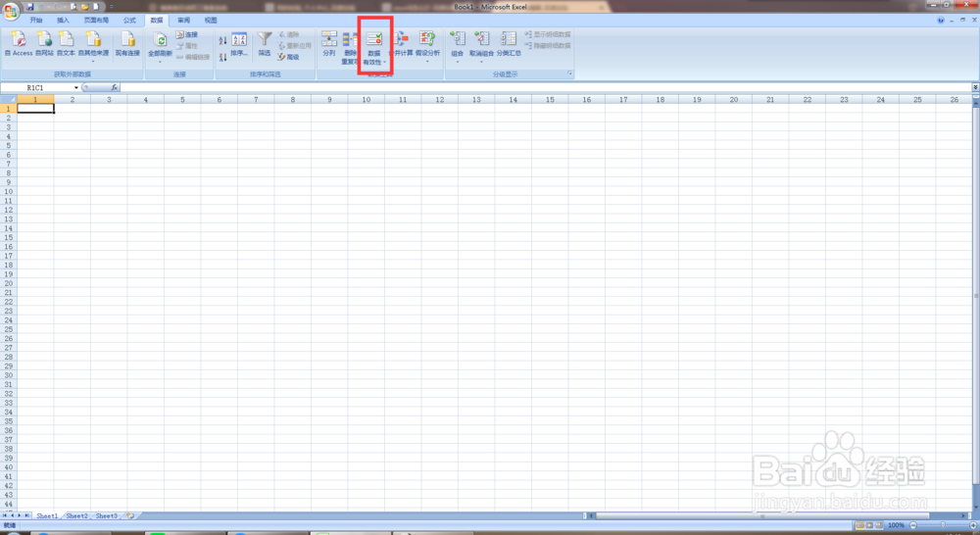
Task: Open 分级显示 outline dialog launcher
Action: click(x=569, y=73)
